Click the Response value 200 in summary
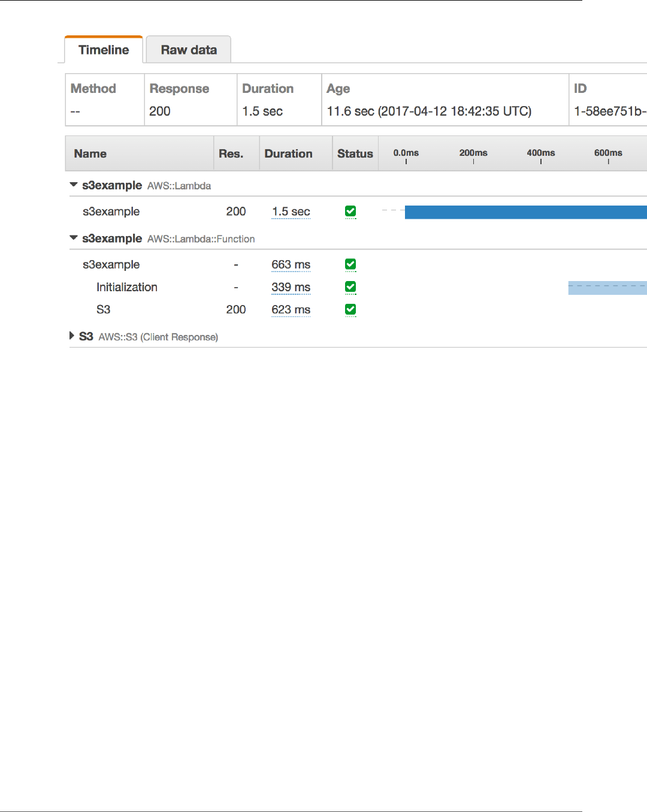Viewport: 647px width, 812px height. 160,111
